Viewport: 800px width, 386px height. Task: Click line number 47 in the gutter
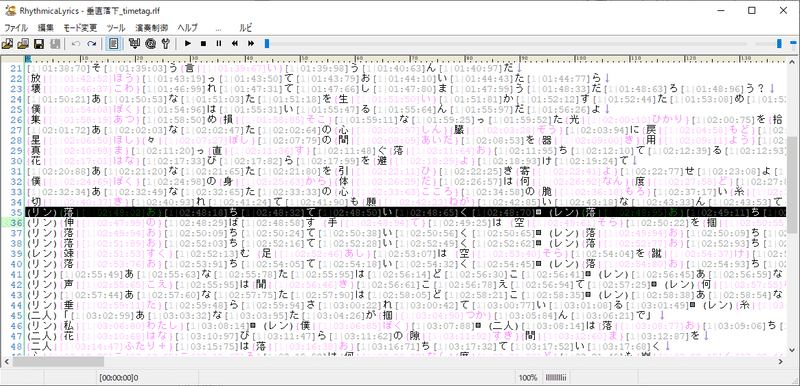pos(16,336)
